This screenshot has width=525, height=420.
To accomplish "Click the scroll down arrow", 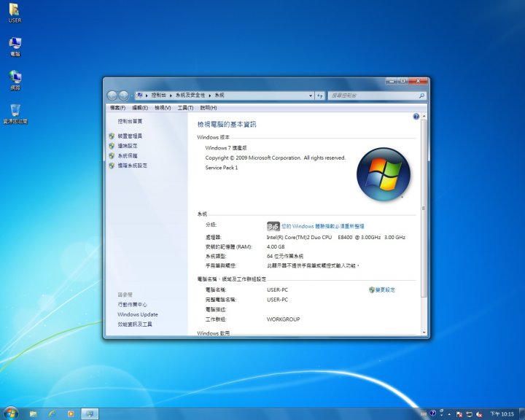I will point(424,332).
